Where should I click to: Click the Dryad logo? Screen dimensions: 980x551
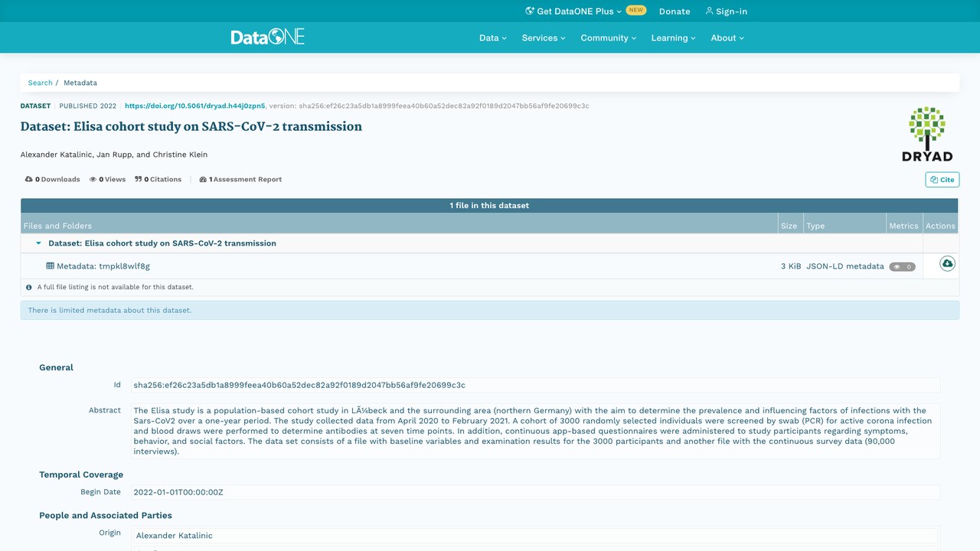pos(927,134)
